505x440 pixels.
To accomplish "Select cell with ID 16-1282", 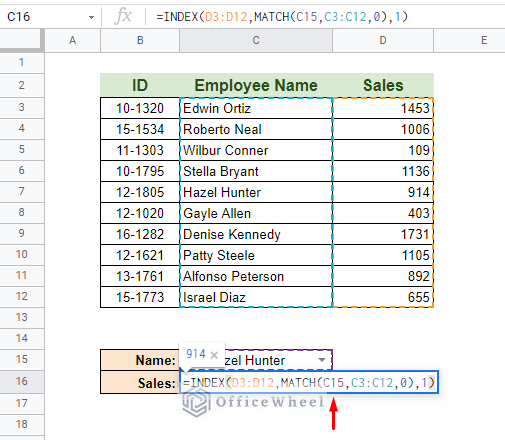I will 140,234.
